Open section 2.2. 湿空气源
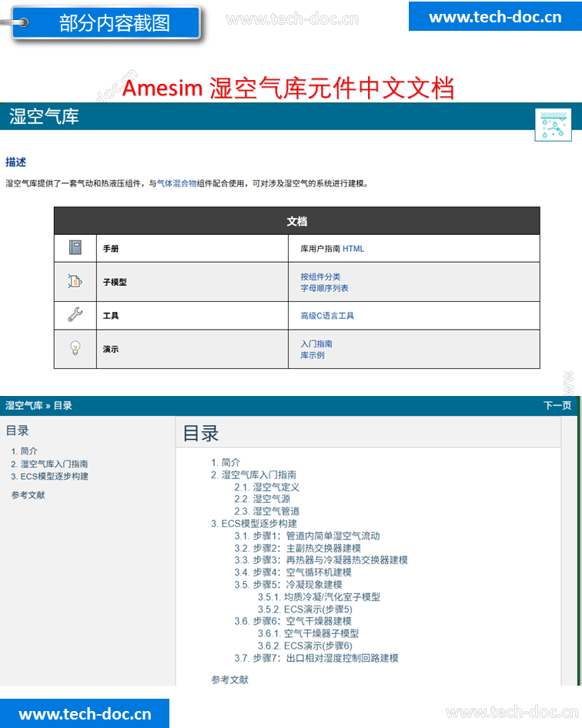 (x=263, y=499)
